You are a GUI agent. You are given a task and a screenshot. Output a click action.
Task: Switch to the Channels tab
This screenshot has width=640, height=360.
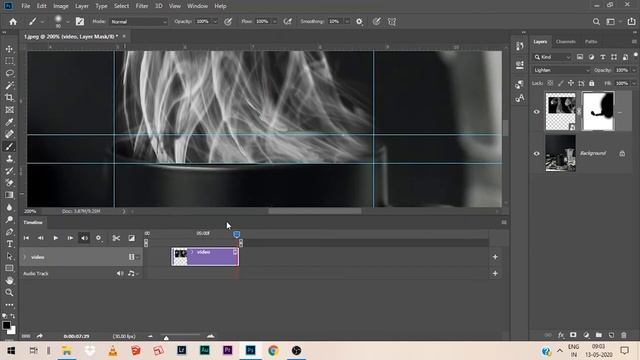pos(566,42)
